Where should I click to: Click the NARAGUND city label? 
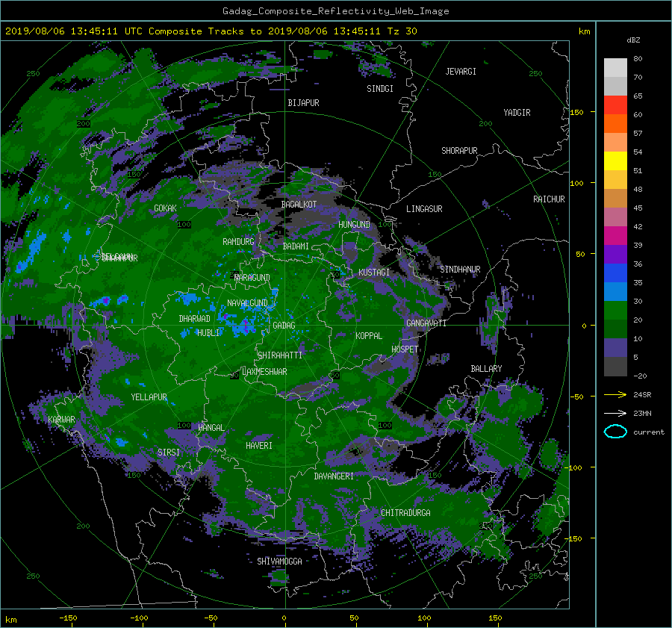(x=252, y=278)
